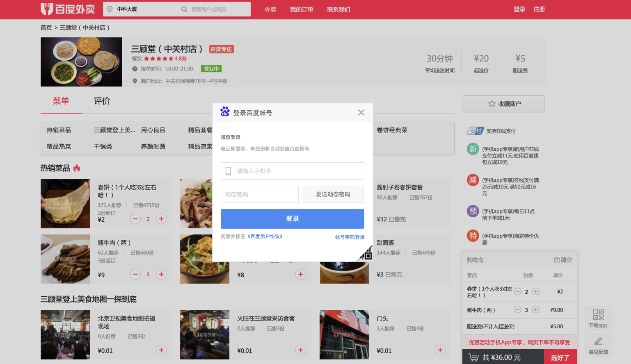
Task: Open the restaurant header photo
Action: click(x=81, y=62)
